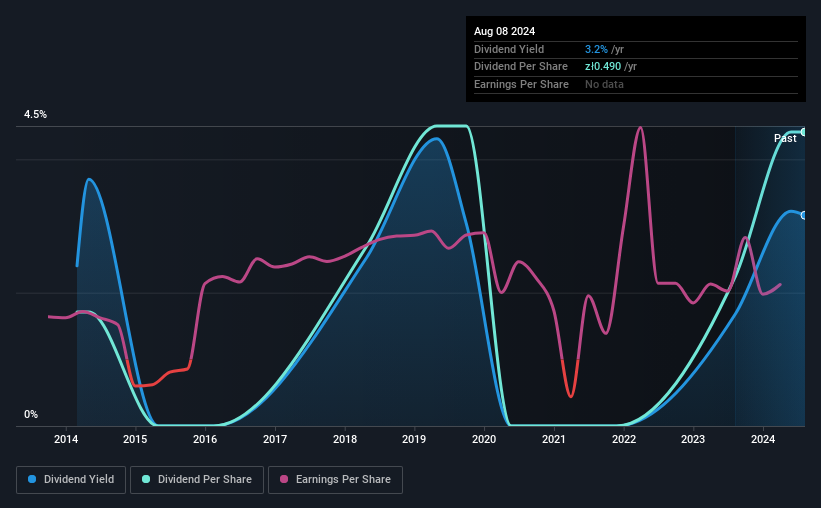Click the blue endpoint marker on Dividend Yield line
The image size is (821, 508).
click(804, 215)
